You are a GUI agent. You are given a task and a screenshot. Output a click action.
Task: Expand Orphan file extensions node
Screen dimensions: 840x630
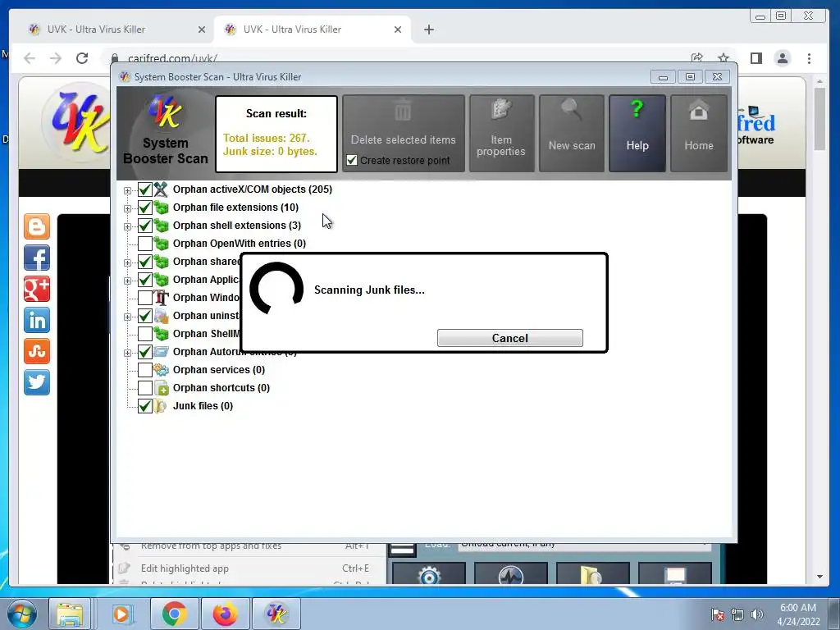[x=127, y=208]
